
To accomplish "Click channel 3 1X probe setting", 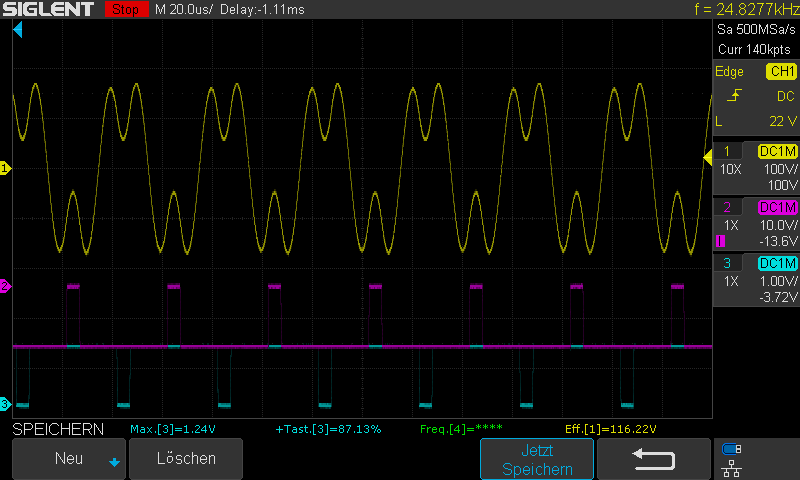I will click(731, 282).
